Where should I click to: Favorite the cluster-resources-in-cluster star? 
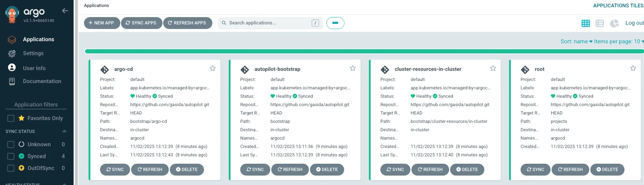click(x=493, y=68)
